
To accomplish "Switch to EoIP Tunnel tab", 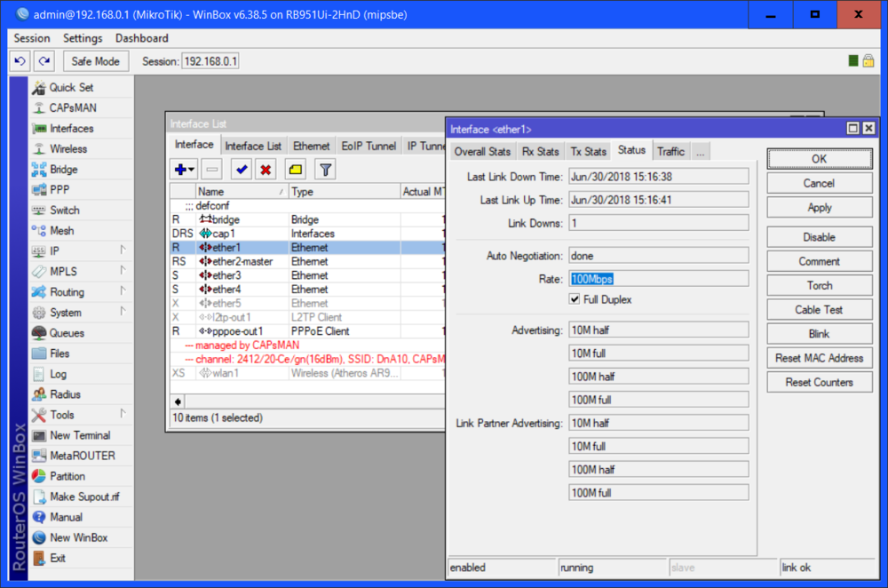I will (x=369, y=147).
